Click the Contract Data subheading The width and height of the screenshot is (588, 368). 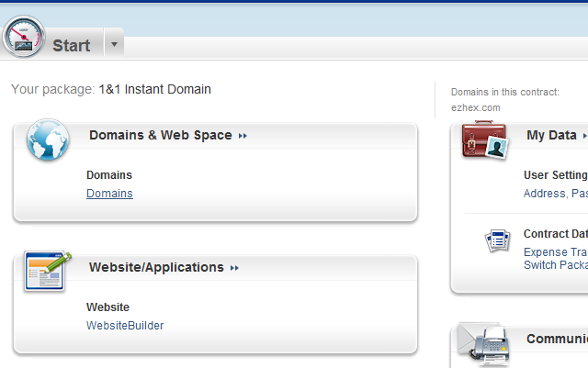(556, 234)
